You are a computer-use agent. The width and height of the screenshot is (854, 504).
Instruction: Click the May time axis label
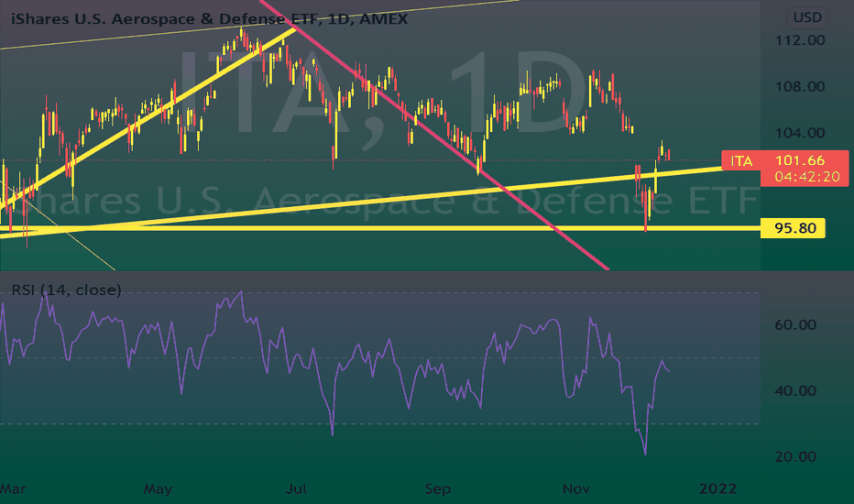tap(158, 488)
